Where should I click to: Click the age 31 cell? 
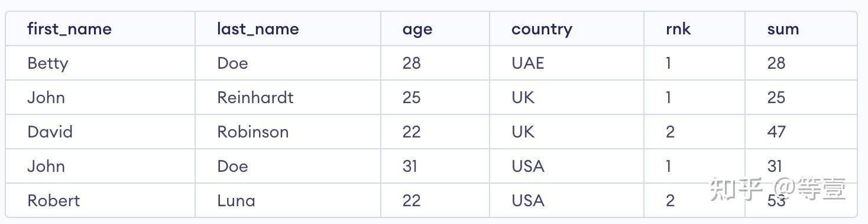[410, 166]
